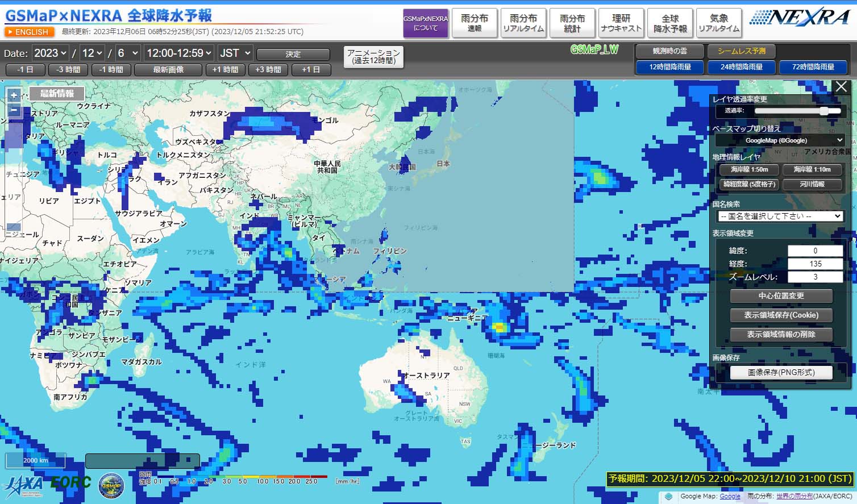Viewport: 857px width, 504px height.
Task: Go back one day with -1日
Action: tap(25, 70)
